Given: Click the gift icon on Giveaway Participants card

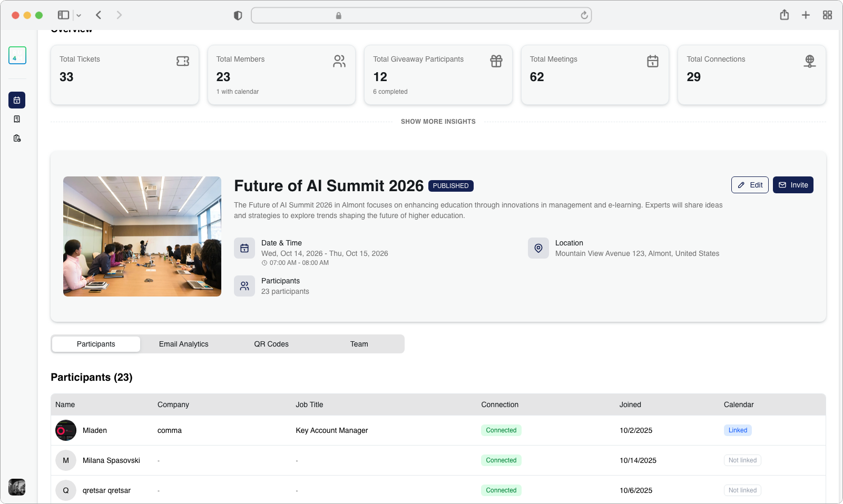Looking at the screenshot, I should click(496, 61).
